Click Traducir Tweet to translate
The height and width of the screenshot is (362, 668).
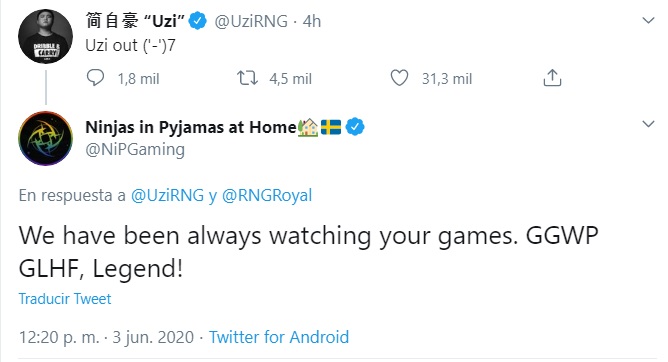pos(65,299)
